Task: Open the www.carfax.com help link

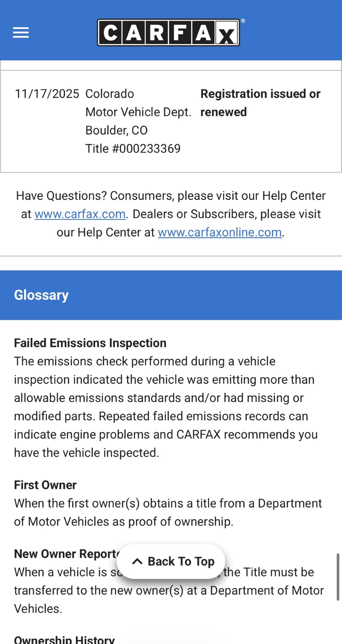Action: click(x=80, y=214)
